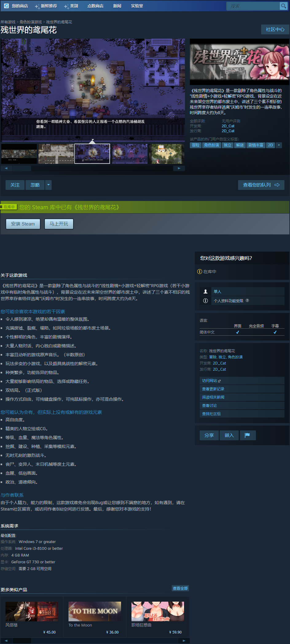Click the 冒险 tag
The width and height of the screenshot is (290, 644).
(x=196, y=145)
